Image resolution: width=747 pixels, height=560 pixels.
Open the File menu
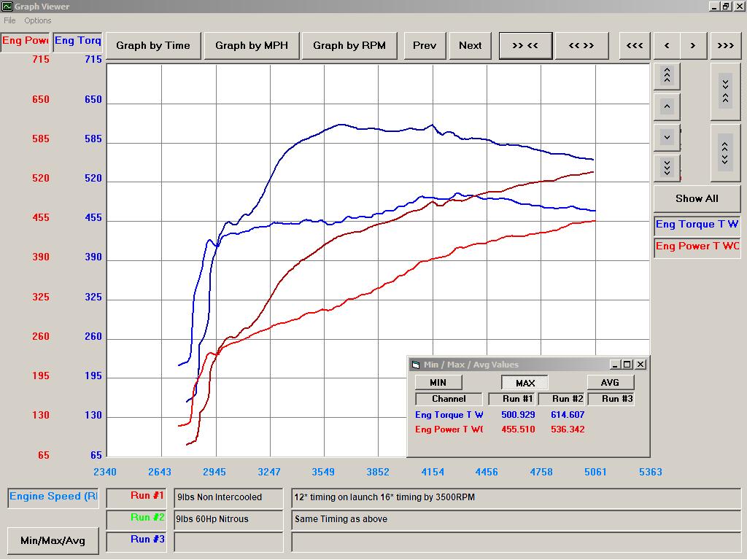pos(9,20)
